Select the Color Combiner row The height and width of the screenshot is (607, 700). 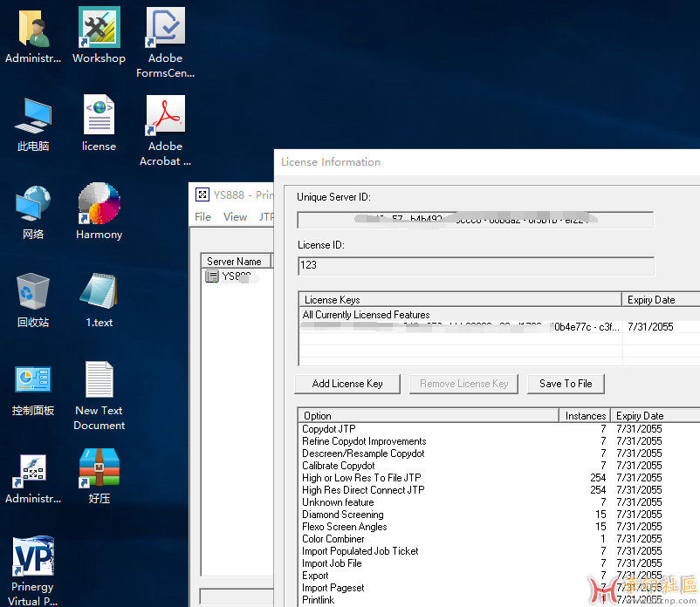point(499,539)
